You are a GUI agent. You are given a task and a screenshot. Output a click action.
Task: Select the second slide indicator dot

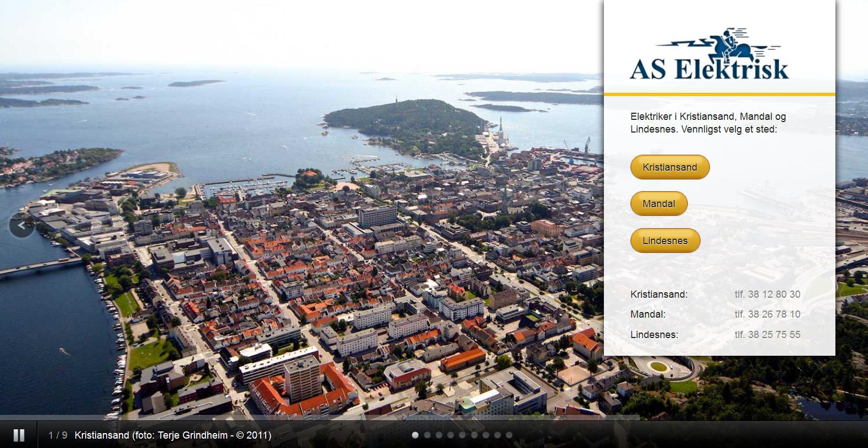click(x=427, y=435)
